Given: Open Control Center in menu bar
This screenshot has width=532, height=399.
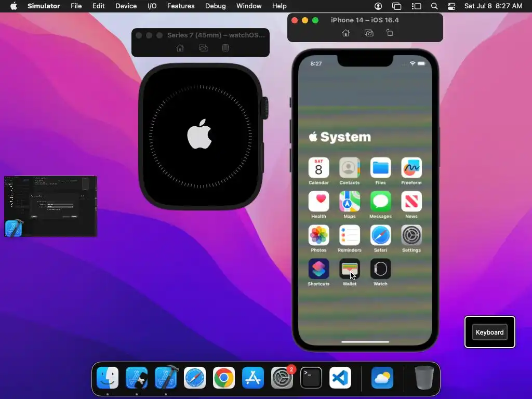Looking at the screenshot, I should click(x=451, y=6).
